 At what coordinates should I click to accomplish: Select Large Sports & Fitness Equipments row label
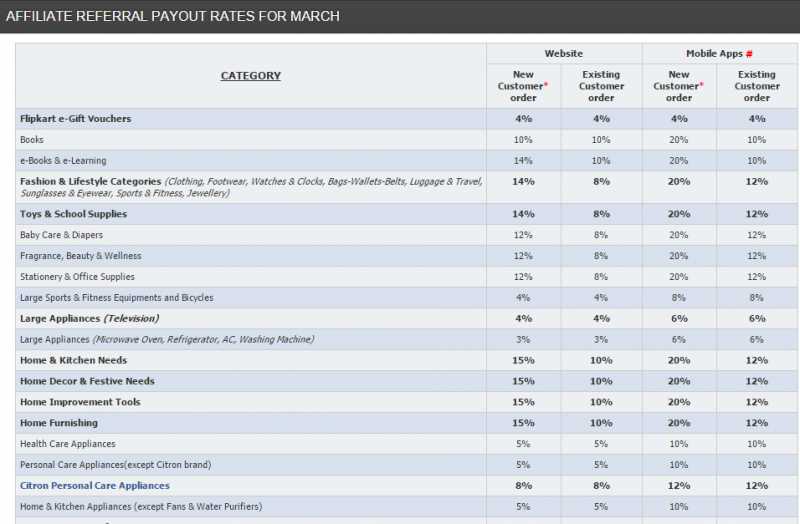click(116, 298)
